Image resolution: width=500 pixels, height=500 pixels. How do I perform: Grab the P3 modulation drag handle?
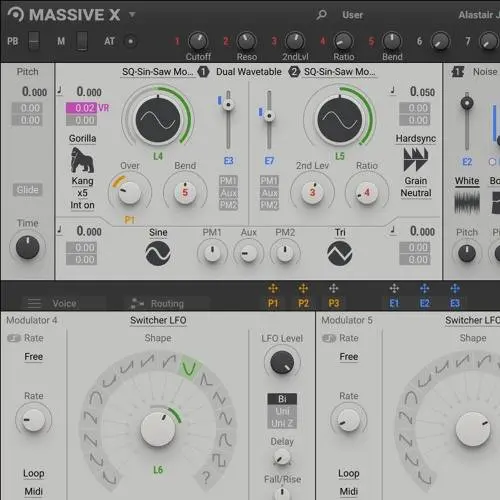click(334, 288)
